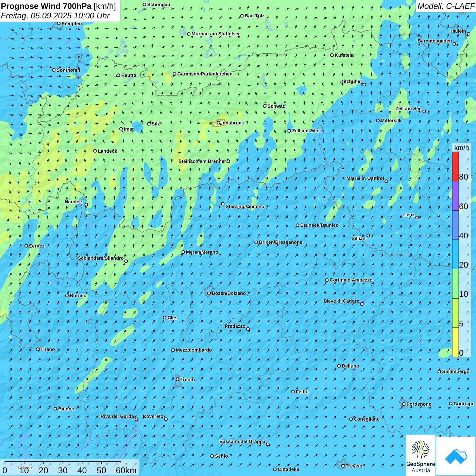Click the 'Riva del Garda' label
Viewport: 476px width, 476px height.
pos(117,416)
